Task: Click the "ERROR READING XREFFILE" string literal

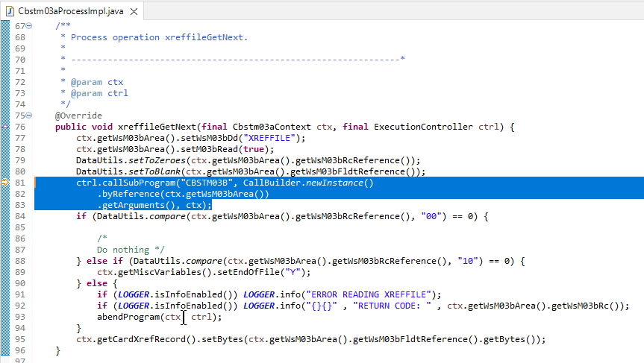Action: point(371,294)
